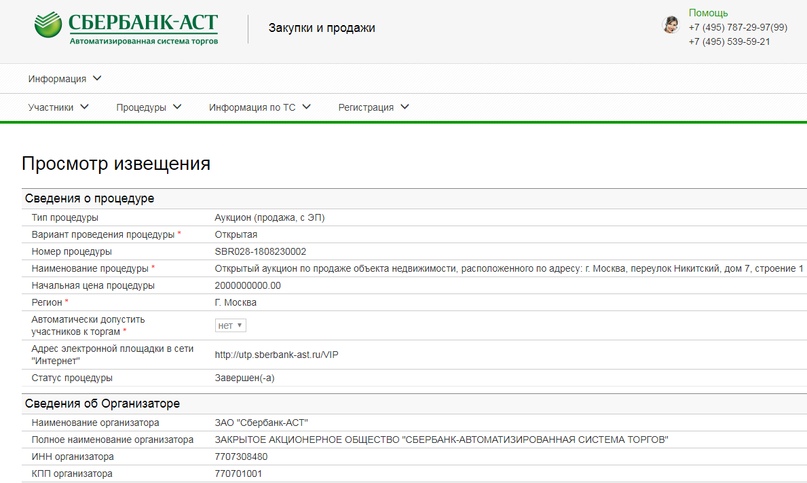The image size is (807, 483).
Task: Expand the Информация chevron arrow
Action: point(97,78)
